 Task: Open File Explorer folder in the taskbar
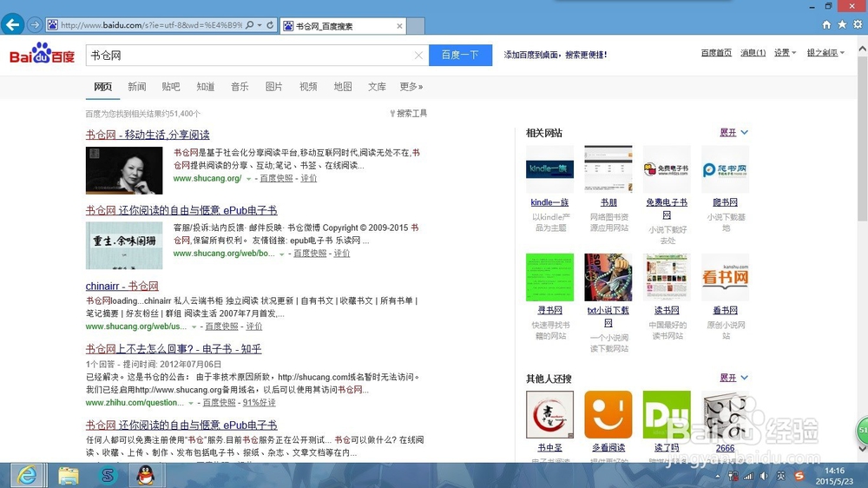point(69,475)
